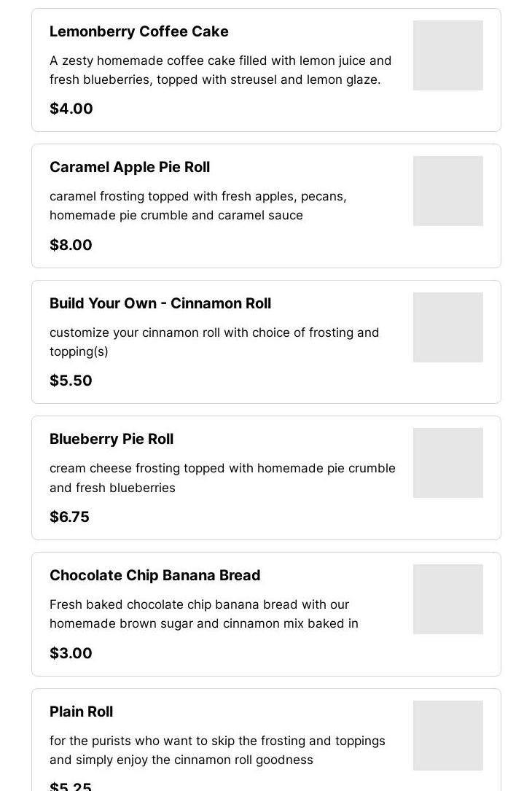532x791 pixels.
Task: Click the Lemonberry Coffee Cake thumbnail image
Action: (447, 55)
